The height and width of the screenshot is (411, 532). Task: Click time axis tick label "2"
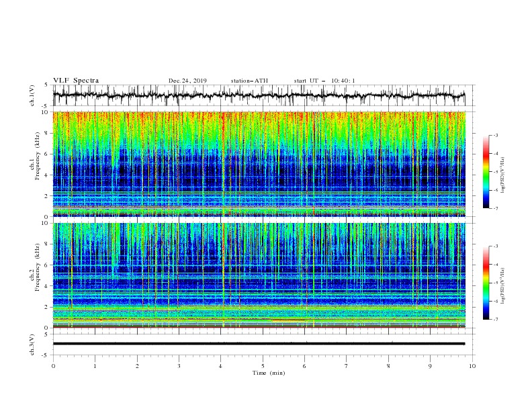tap(137, 366)
